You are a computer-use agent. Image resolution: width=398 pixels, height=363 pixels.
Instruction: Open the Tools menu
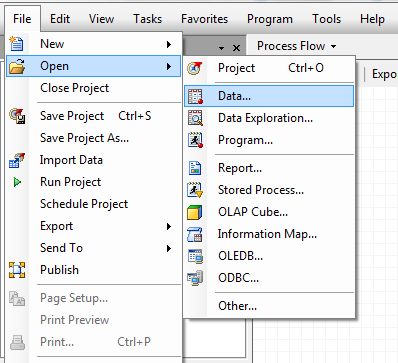coord(327,19)
